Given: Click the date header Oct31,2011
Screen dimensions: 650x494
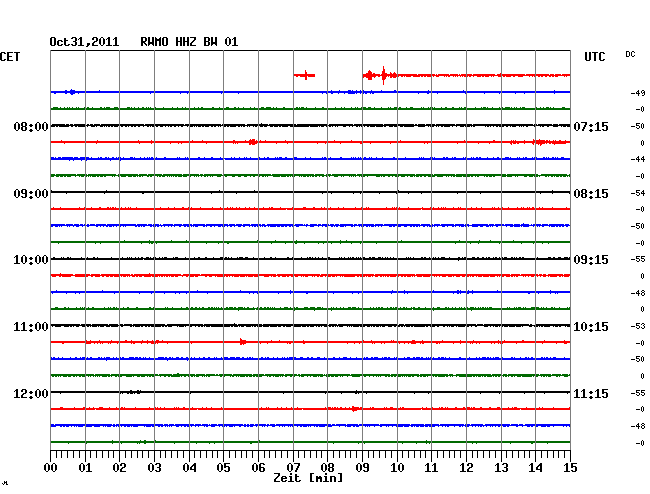Looking at the screenshot, I should click(84, 42).
